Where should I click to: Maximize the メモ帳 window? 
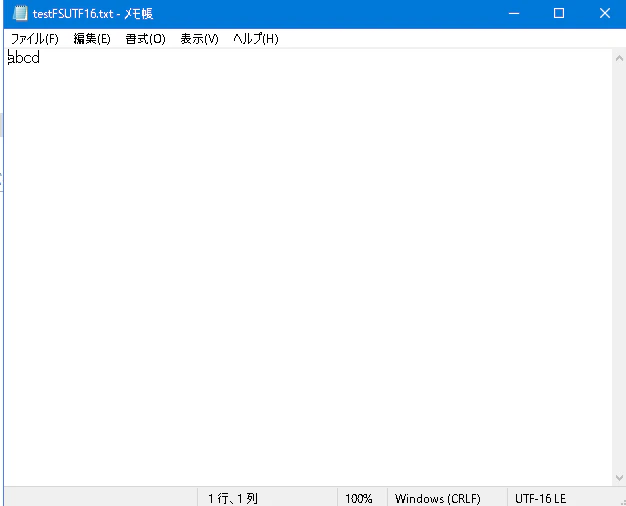tap(559, 14)
